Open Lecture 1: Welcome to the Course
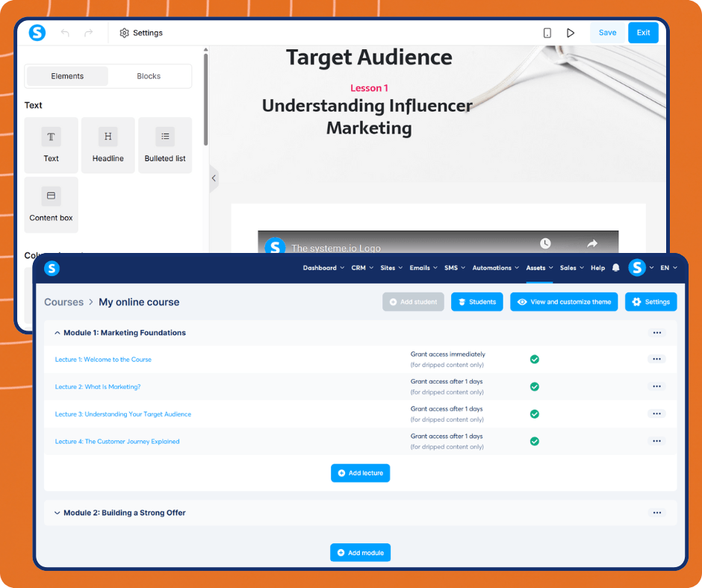This screenshot has height=588, width=702. point(103,360)
